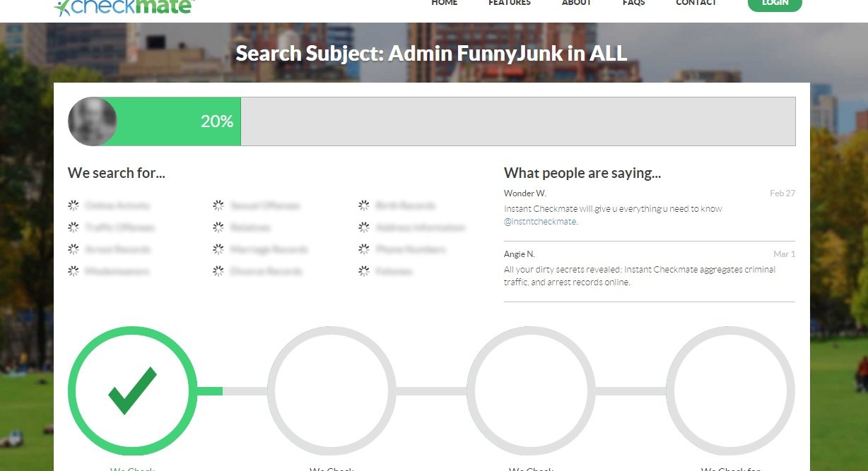Click loading spinner beside Sexual Offenses

click(x=218, y=205)
